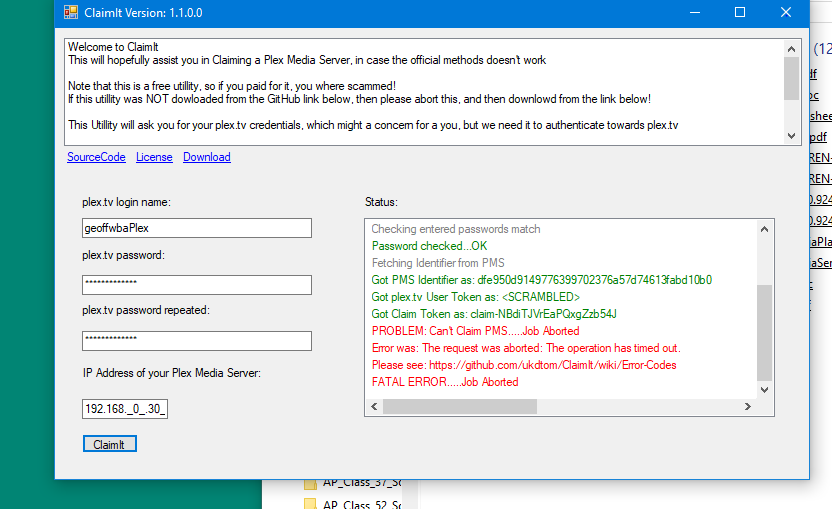Click 'Password checked...OK' status line
This screenshot has width=832, height=509.
[429, 246]
